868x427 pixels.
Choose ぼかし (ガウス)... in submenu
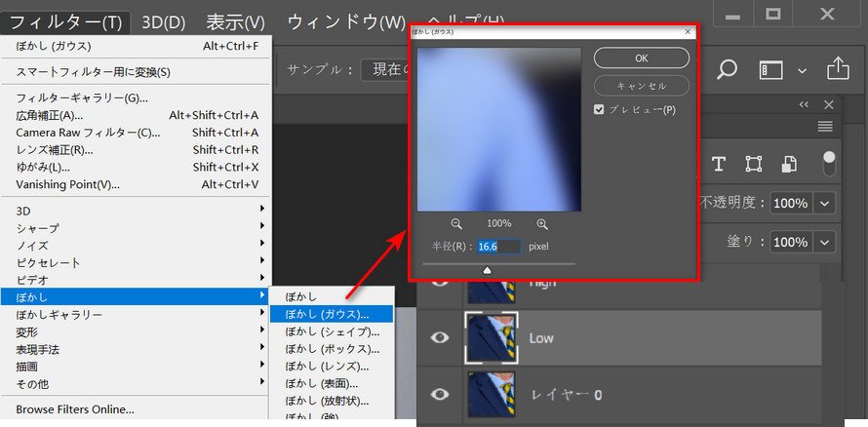332,314
